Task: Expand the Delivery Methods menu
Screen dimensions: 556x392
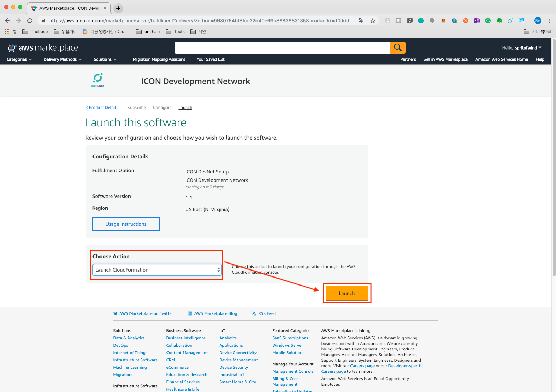Action: (63, 59)
